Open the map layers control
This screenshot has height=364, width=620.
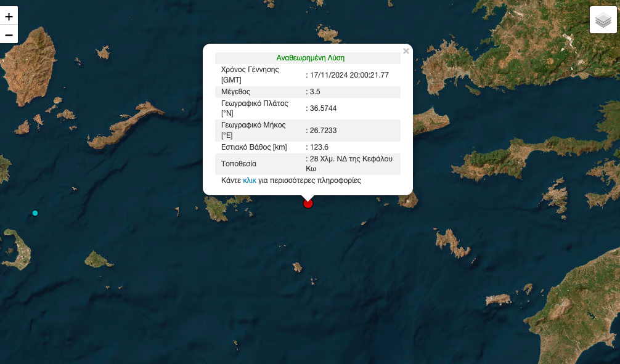click(x=603, y=20)
